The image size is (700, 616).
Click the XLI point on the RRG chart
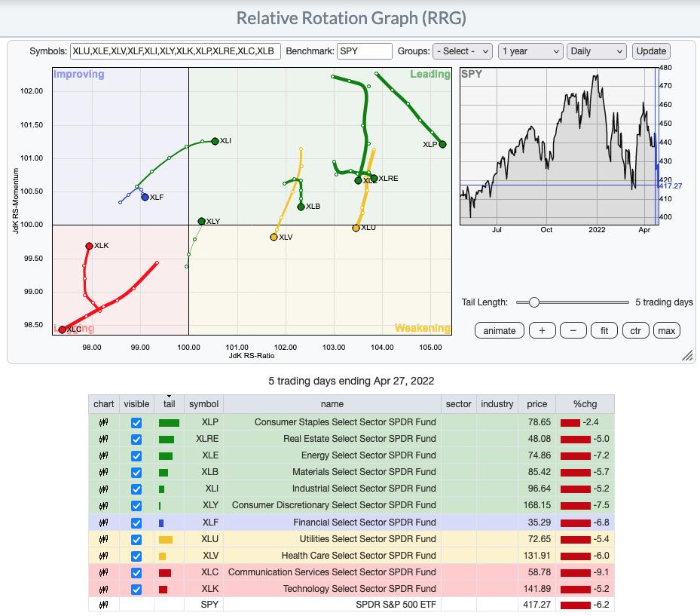(x=216, y=141)
